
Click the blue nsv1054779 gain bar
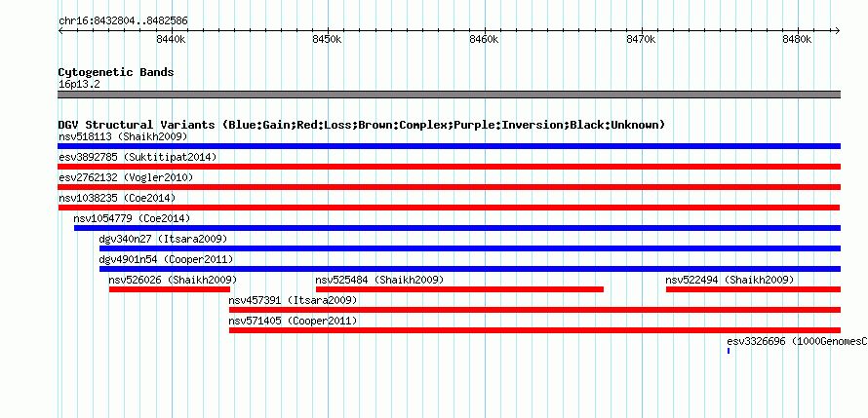click(457, 228)
